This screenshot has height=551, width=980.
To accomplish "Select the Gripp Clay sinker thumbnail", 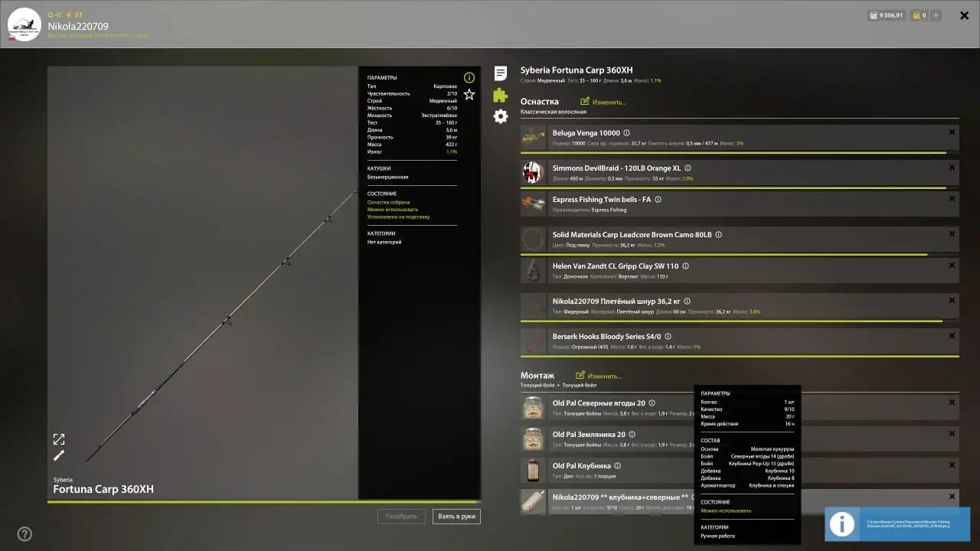I will click(533, 271).
